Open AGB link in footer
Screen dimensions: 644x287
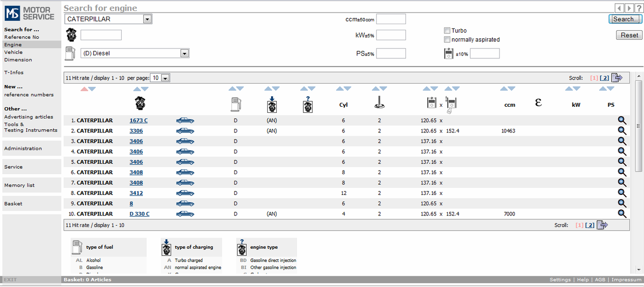(x=600, y=279)
